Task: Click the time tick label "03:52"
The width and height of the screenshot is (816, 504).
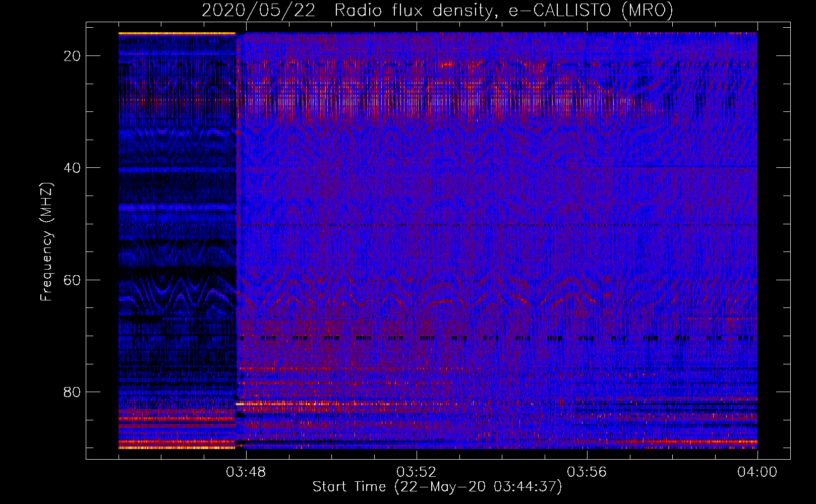Action: (417, 472)
